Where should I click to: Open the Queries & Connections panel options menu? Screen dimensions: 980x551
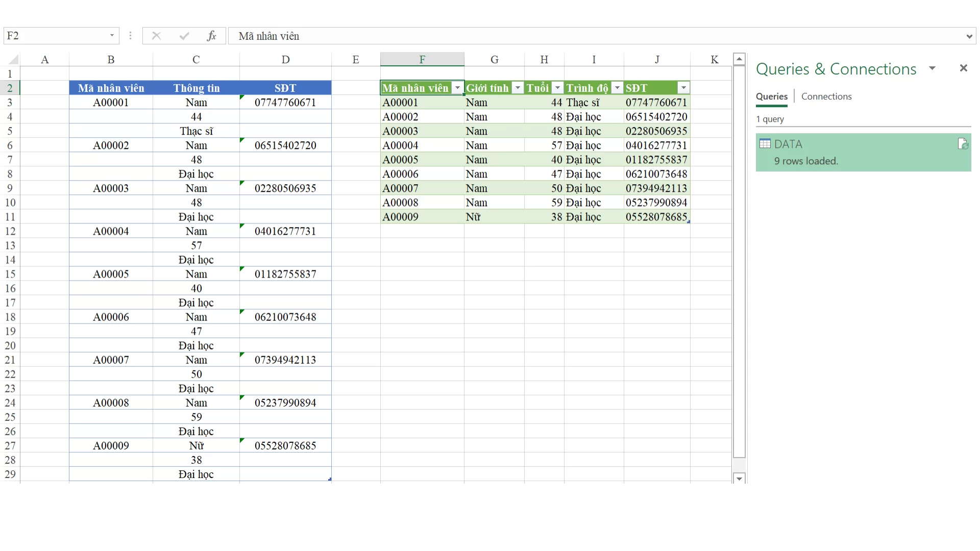coord(933,68)
